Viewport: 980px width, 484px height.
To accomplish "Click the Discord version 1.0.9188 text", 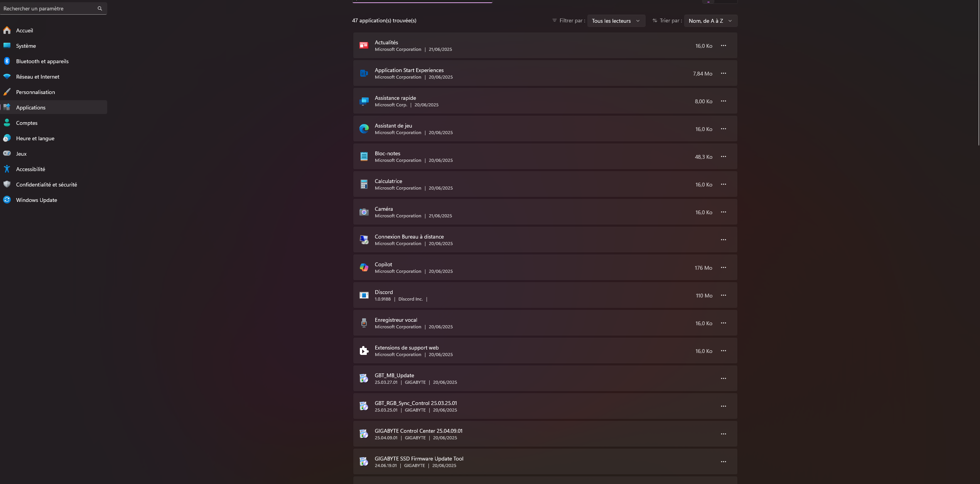I will pyautogui.click(x=383, y=299).
